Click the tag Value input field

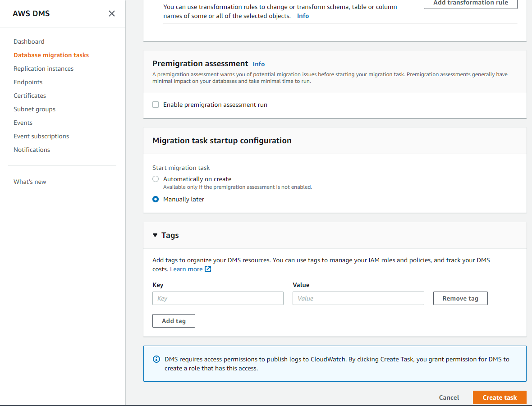pos(358,298)
